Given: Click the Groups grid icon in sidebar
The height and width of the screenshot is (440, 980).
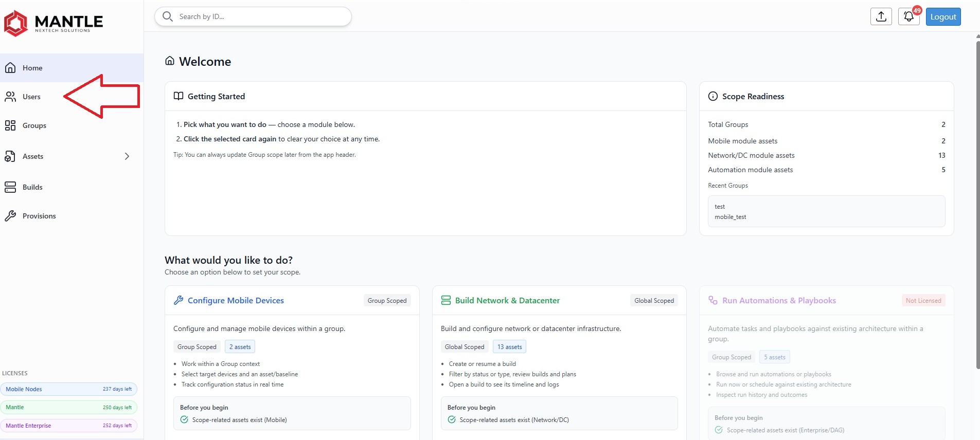Looking at the screenshot, I should pos(10,125).
